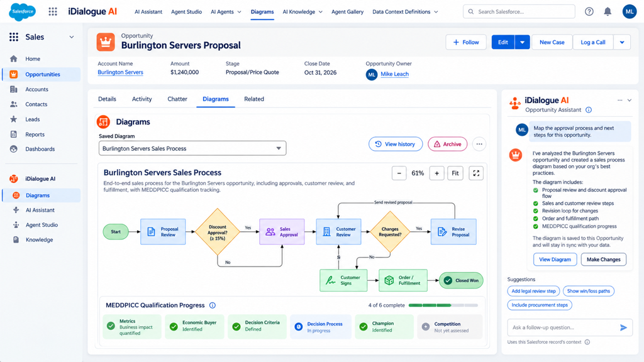644x362 pixels.
Task: Open the Saved Diagram combo box
Action: [x=192, y=148]
